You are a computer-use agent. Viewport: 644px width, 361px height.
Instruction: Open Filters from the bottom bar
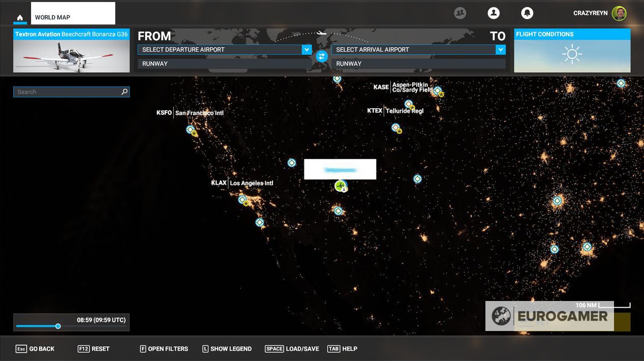[164, 349]
